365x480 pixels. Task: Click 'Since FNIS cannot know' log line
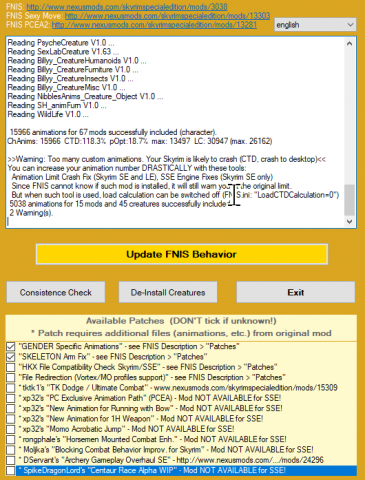coord(152,186)
